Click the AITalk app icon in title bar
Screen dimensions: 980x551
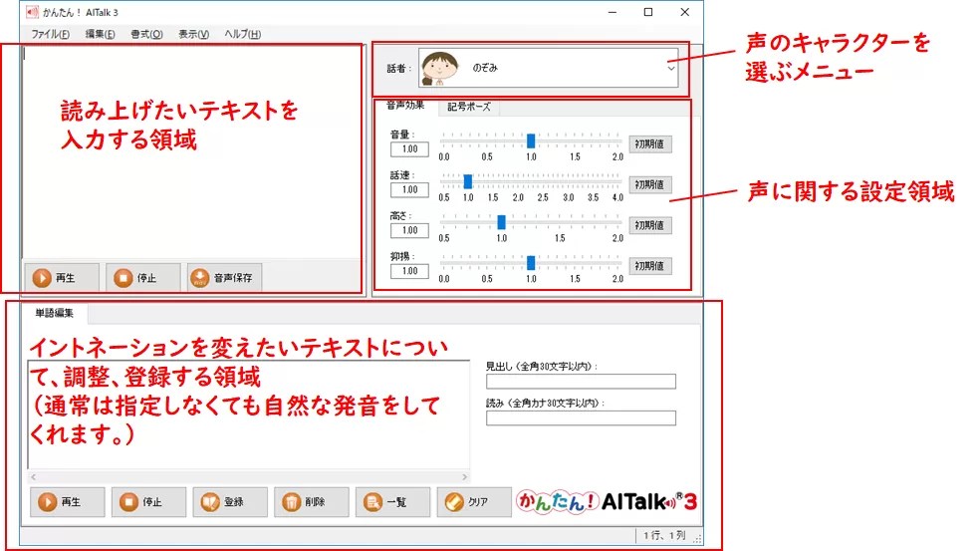(32, 12)
